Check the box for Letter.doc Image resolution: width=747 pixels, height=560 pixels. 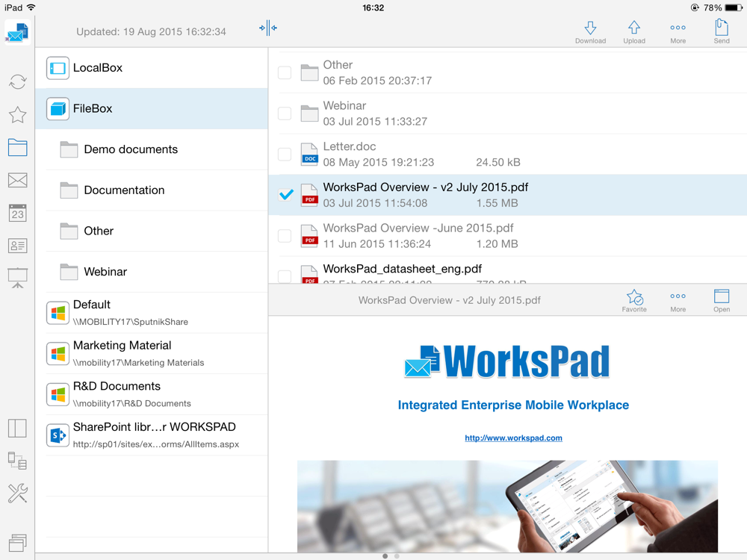pos(285,154)
